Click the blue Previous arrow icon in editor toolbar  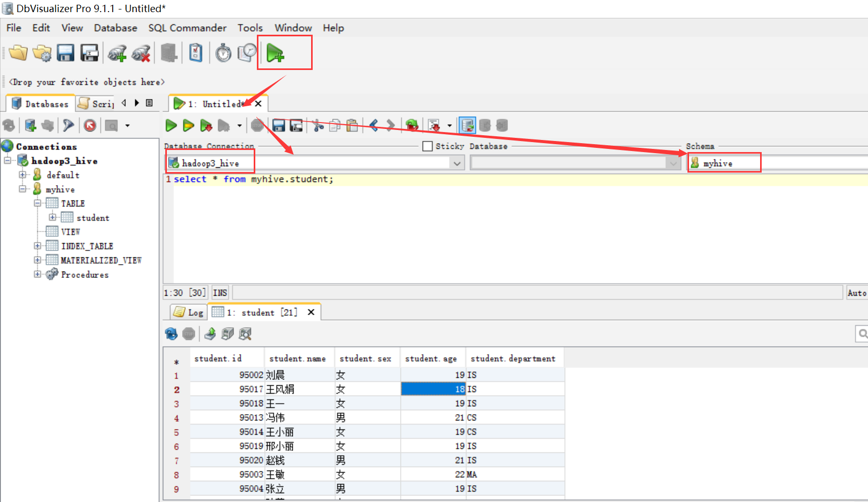coord(373,125)
